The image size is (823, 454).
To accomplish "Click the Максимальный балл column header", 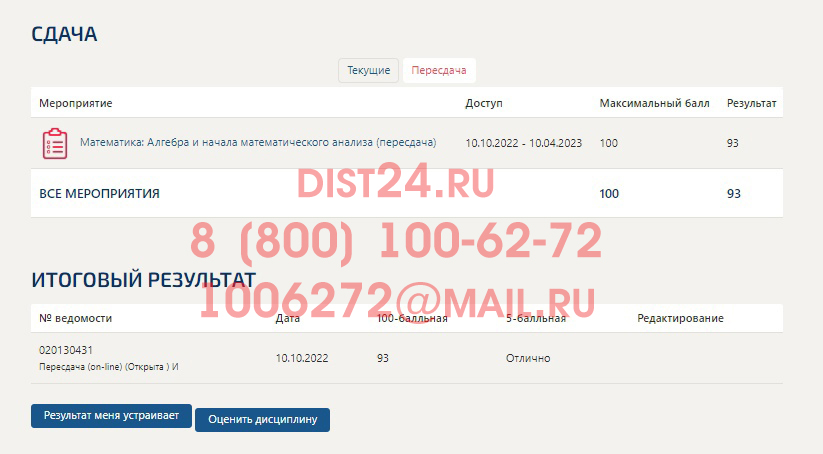I will pyautogui.click(x=653, y=103).
